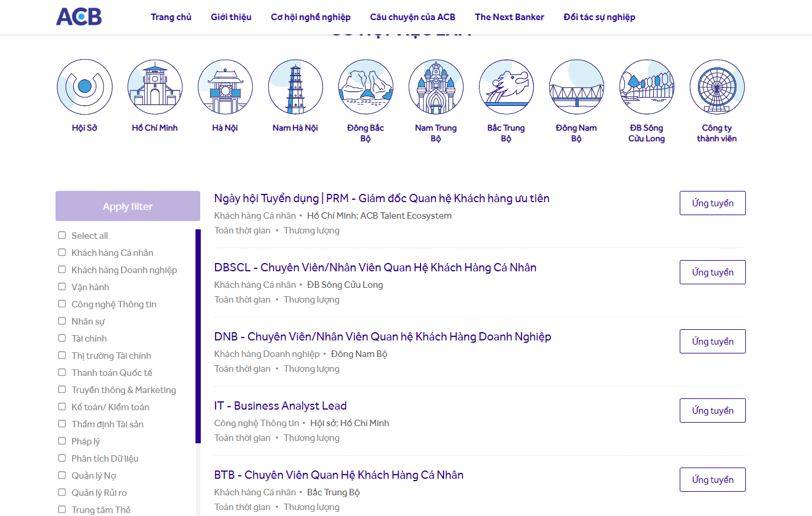Check the Quản lý Nợ checkbox
The width and height of the screenshot is (812, 516).
point(62,475)
